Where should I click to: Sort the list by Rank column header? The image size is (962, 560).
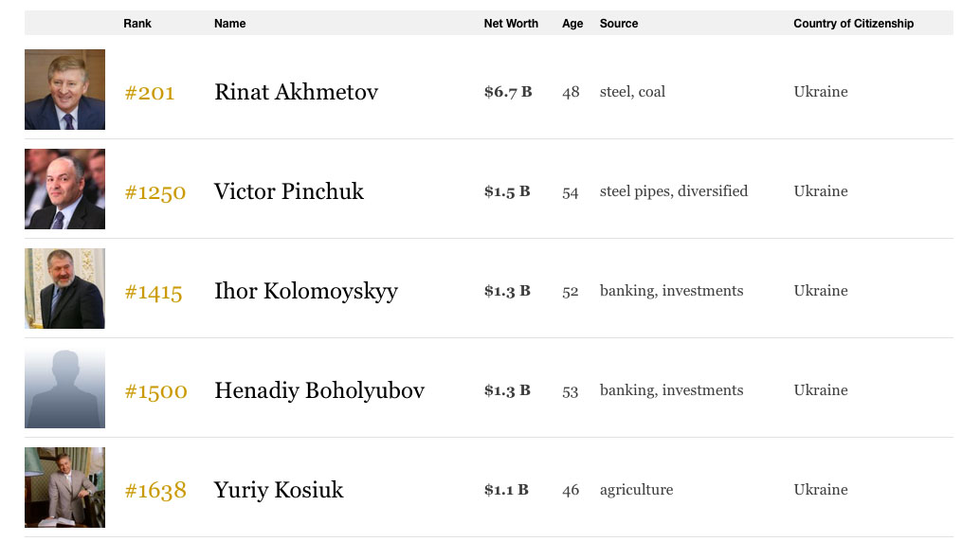coord(137,24)
